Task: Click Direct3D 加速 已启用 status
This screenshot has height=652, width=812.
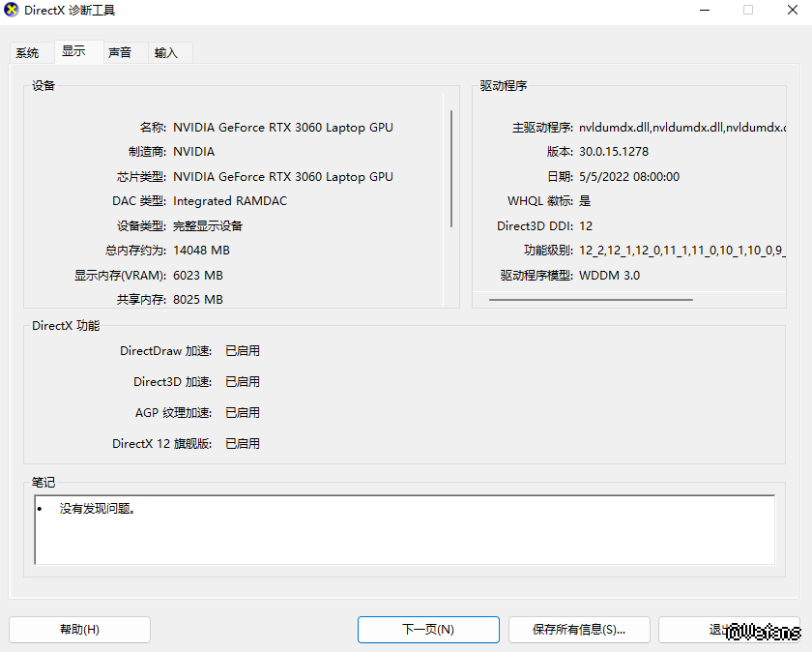Action: [x=243, y=382]
